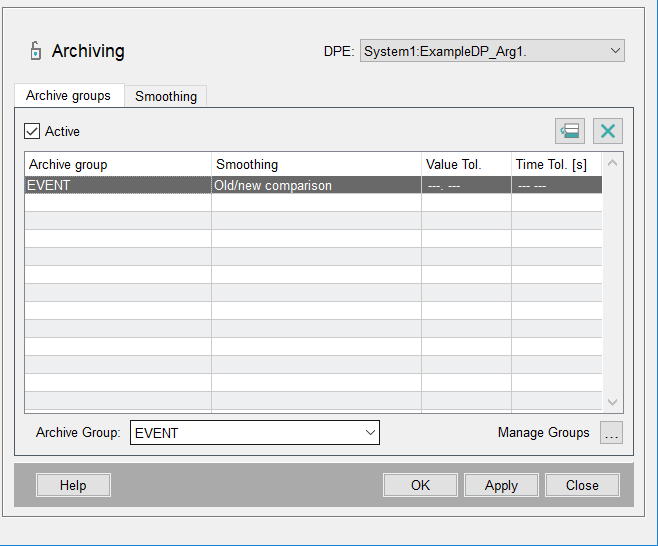Click the table scrollbar down arrow
The width and height of the screenshot is (658, 546).
click(613, 401)
